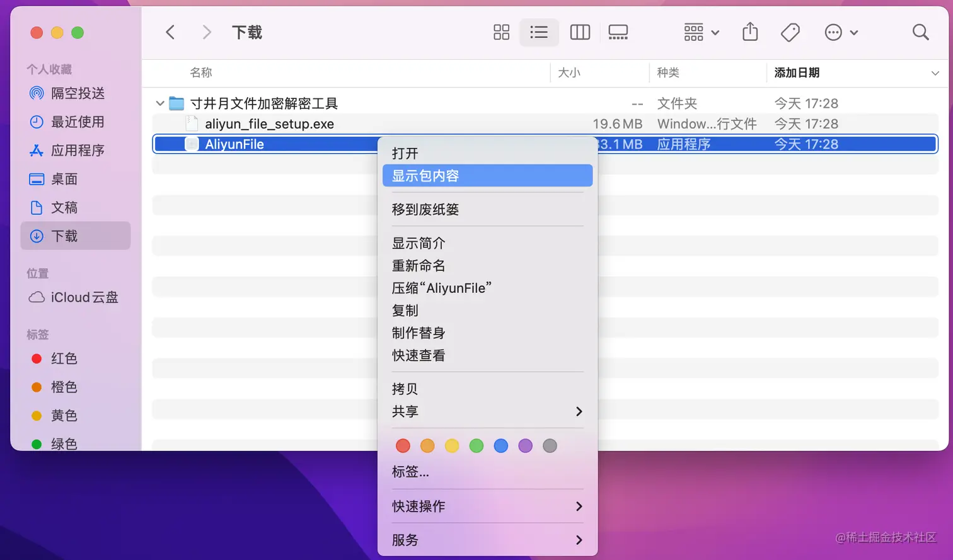Viewport: 953px width, 560px height.
Task: Open 隔空投送 in the sidebar
Action: [76, 93]
